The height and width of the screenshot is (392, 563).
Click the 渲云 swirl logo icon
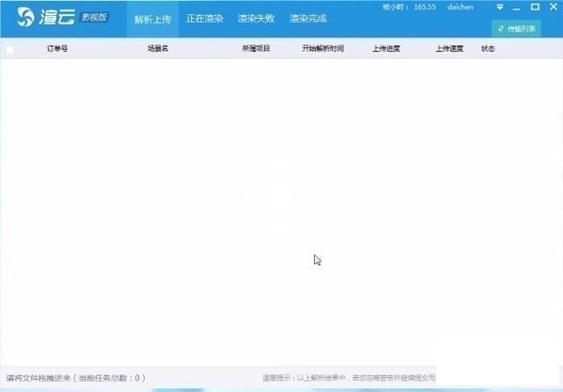tap(26, 17)
